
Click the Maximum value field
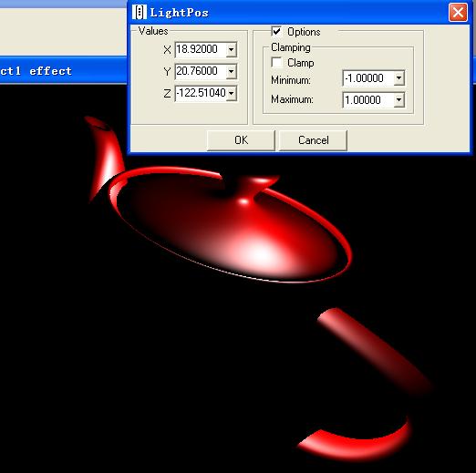coord(368,100)
